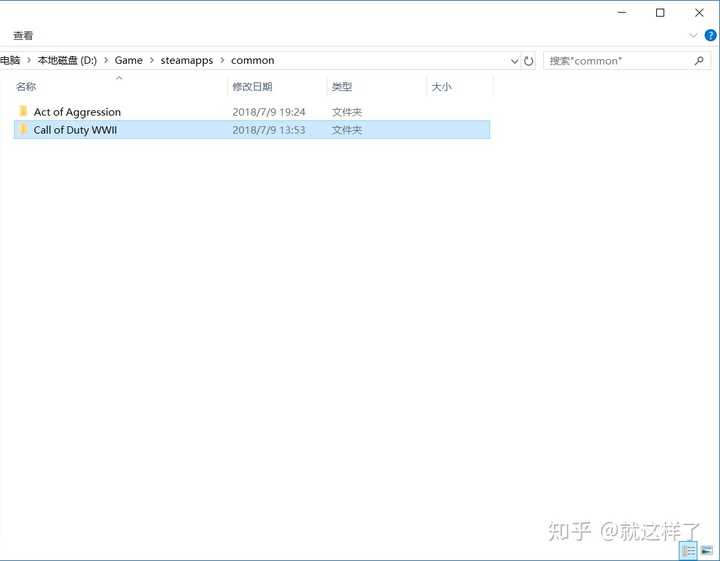Expand the chevron after 电脑 breadcrumb

29,60
